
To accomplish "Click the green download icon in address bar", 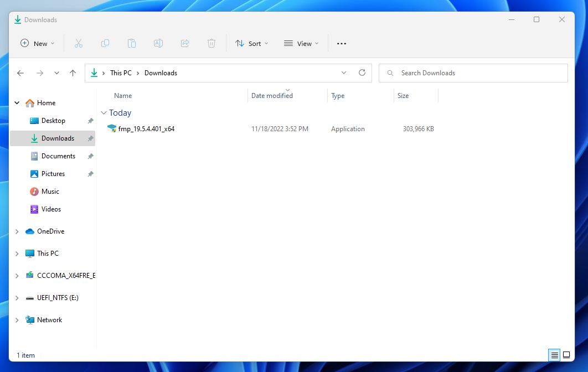I will coord(94,73).
